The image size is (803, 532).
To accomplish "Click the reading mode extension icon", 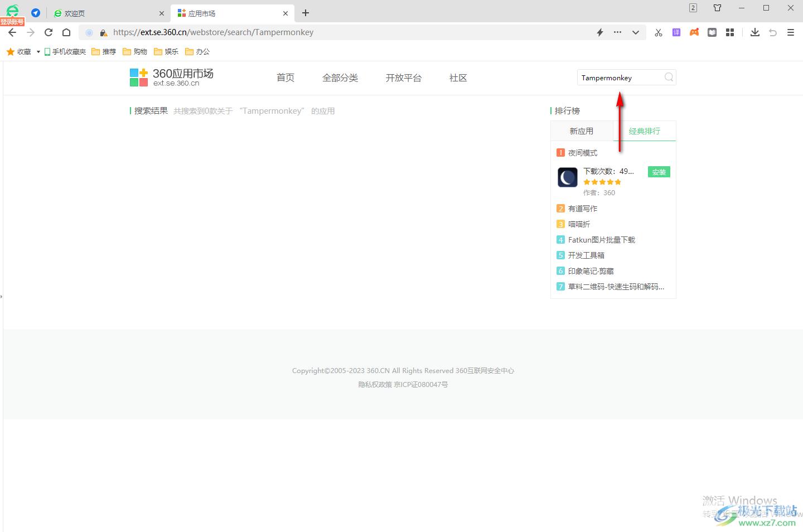I will tap(712, 32).
